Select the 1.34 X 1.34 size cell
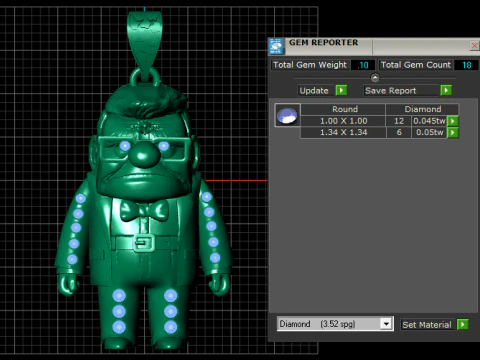The width and height of the screenshot is (480, 360). [x=343, y=133]
